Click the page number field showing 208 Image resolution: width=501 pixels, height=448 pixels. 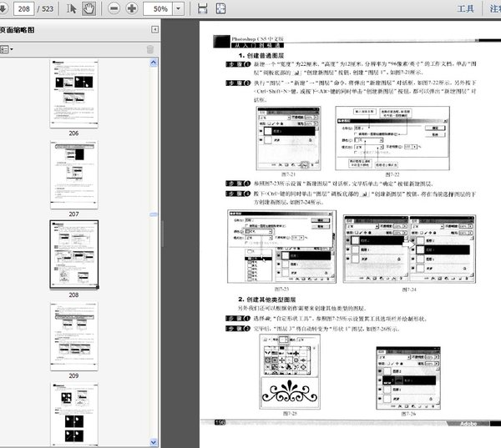pyautogui.click(x=24, y=8)
